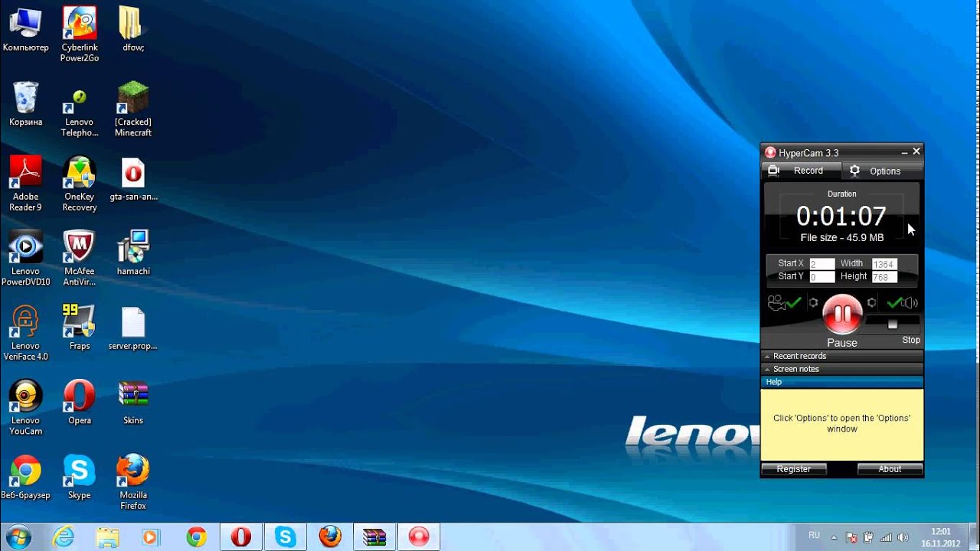Click the Start Y input field

point(822,277)
